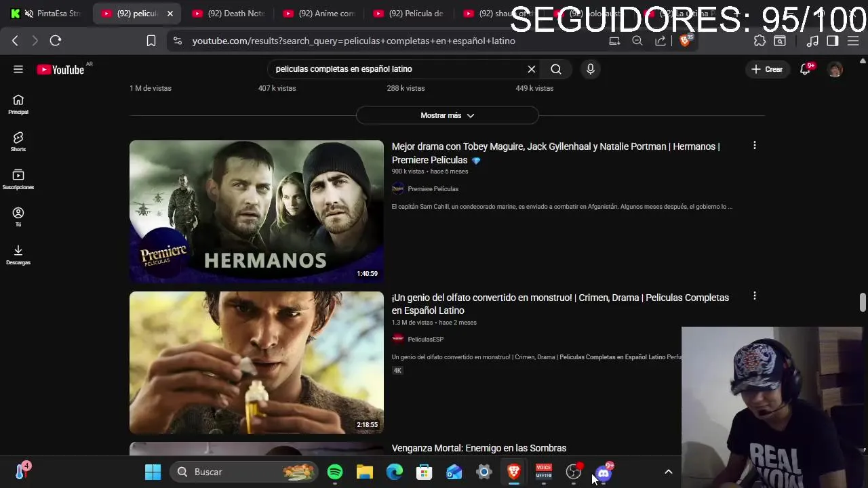
Task: Open Microsoft Edge from the taskbar
Action: coord(395,472)
